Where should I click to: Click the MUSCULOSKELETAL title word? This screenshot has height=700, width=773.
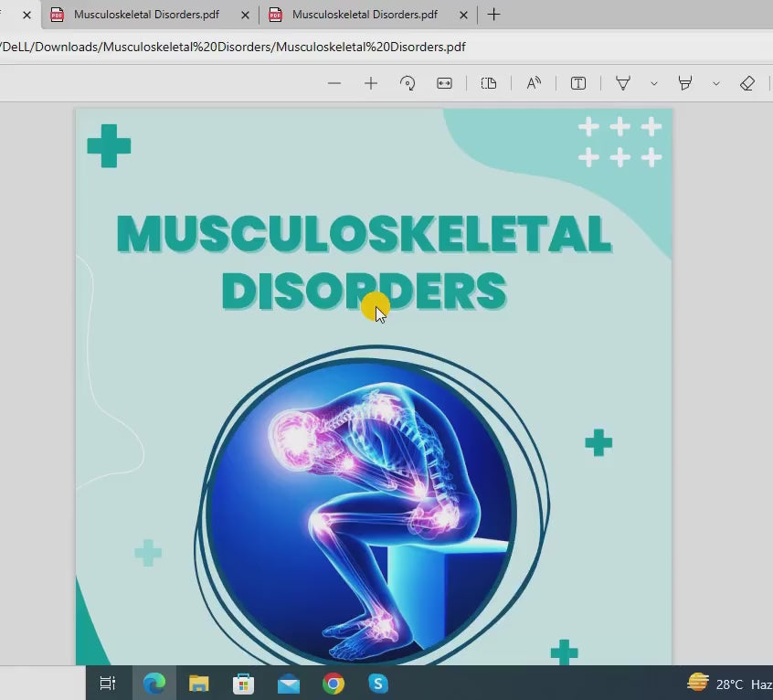pos(365,233)
